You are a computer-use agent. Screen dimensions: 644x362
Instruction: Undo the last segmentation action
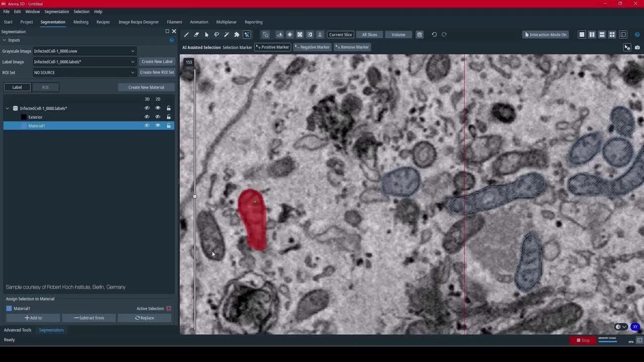(x=434, y=35)
